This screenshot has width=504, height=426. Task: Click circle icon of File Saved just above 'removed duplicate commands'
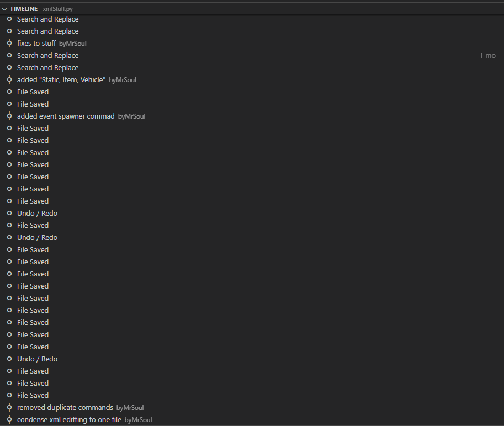tap(9, 396)
